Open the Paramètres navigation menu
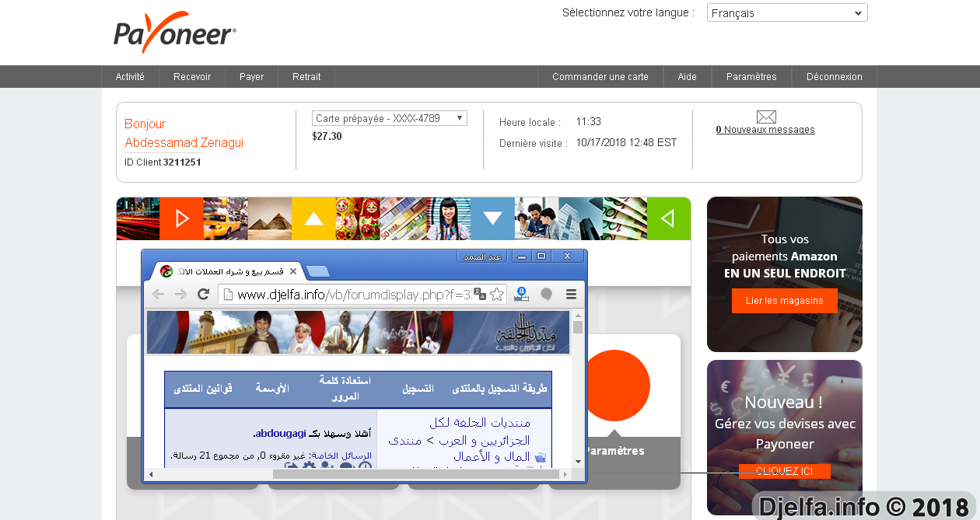 [751, 77]
